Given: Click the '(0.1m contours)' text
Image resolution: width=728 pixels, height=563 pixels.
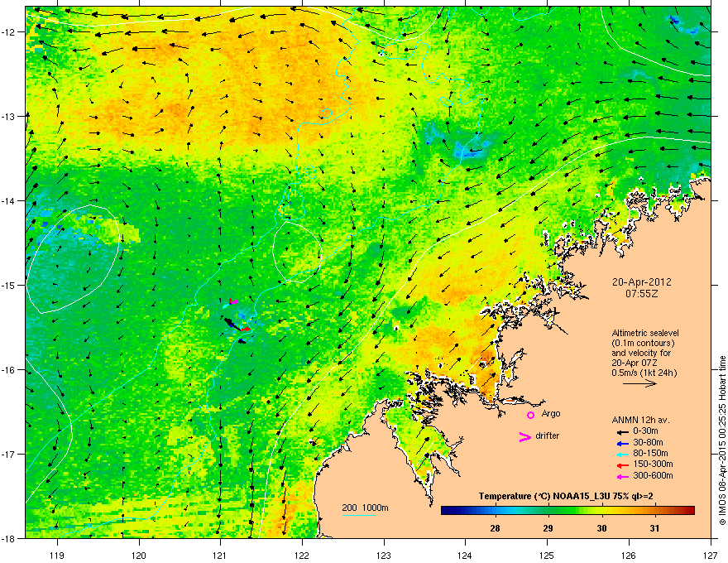Looking at the screenshot, I should click(643, 343).
